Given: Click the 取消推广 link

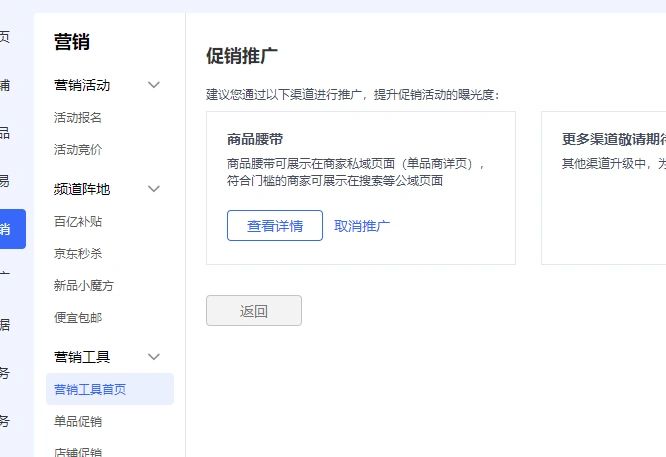Looking at the screenshot, I should pyautogui.click(x=362, y=226).
